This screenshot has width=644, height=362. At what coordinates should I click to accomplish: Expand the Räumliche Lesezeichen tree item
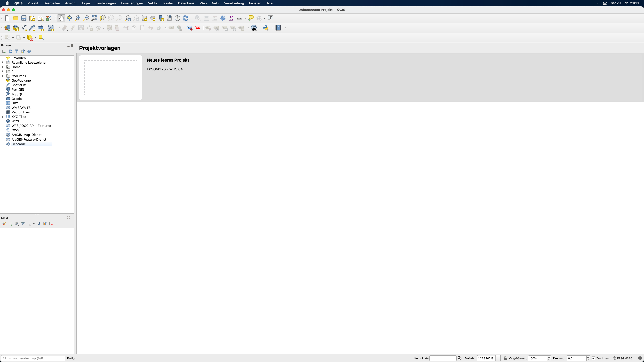click(3, 62)
